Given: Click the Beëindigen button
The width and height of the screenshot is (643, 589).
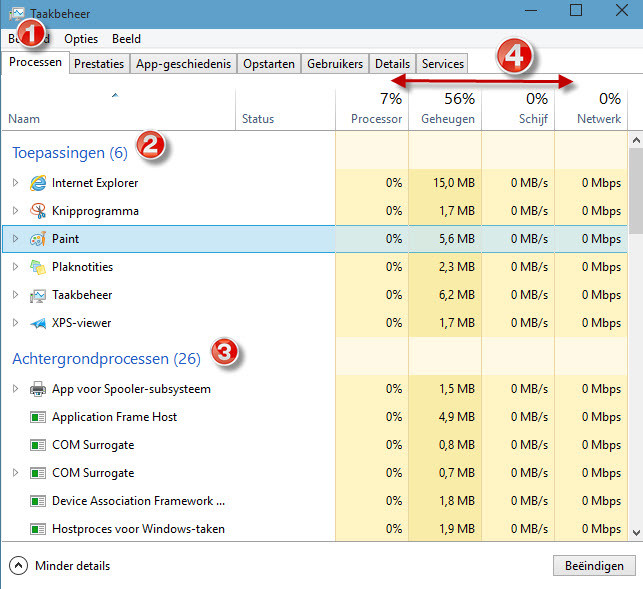Looking at the screenshot, I should coord(594,566).
